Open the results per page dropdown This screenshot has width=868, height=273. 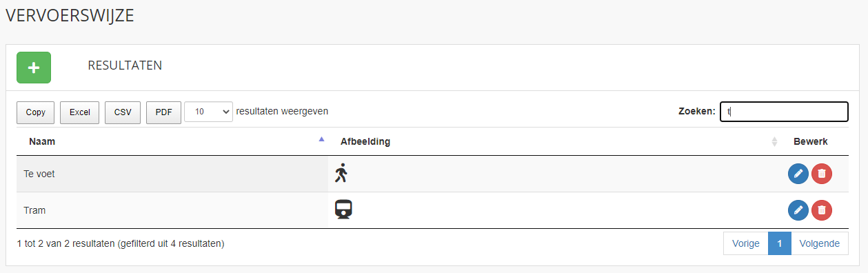pos(208,112)
